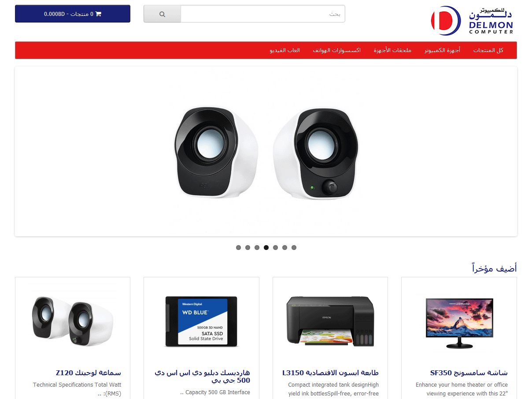This screenshot has width=532, height=399.
Task: Click the سماعة لوجيتك Z120 title link
Action: tap(89, 373)
